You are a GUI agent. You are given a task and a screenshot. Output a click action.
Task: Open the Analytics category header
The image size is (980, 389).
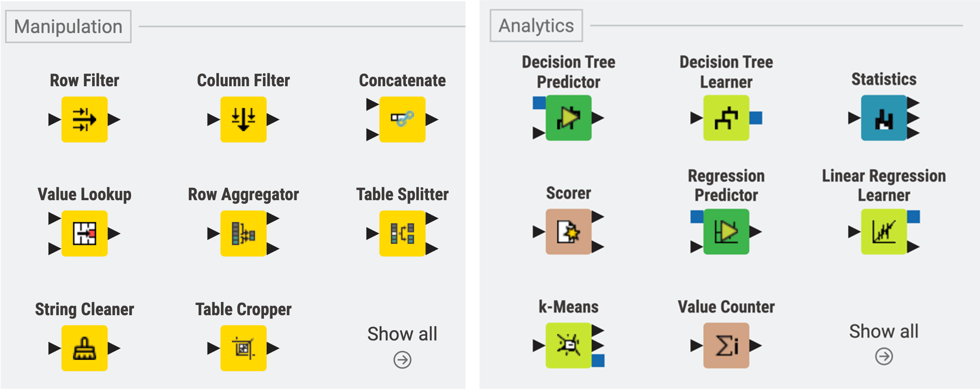(536, 26)
